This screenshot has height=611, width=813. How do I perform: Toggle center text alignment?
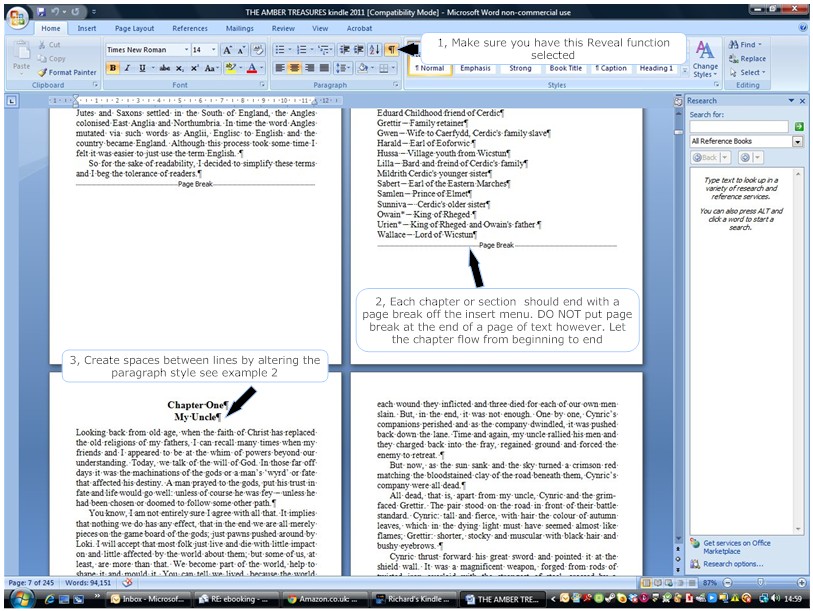(296, 68)
